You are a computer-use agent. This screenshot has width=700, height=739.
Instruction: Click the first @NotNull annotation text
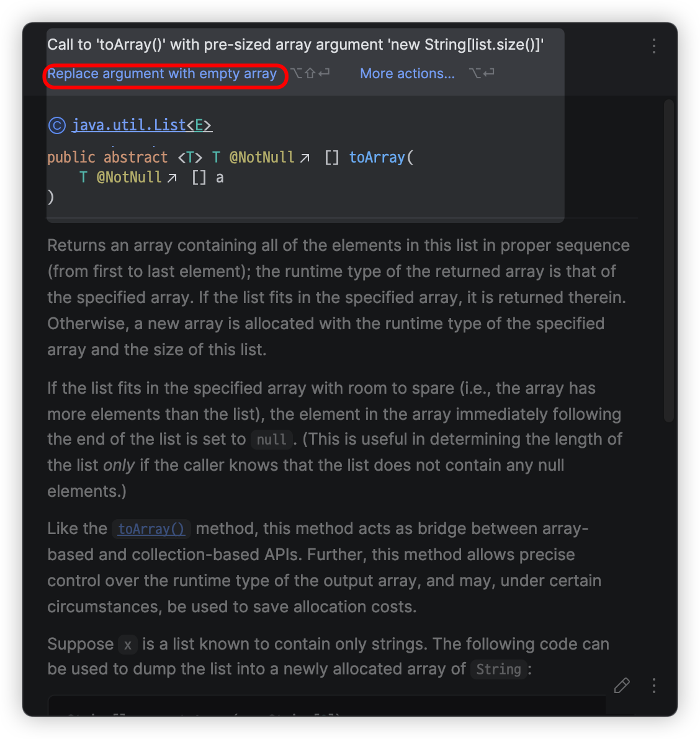click(x=262, y=157)
